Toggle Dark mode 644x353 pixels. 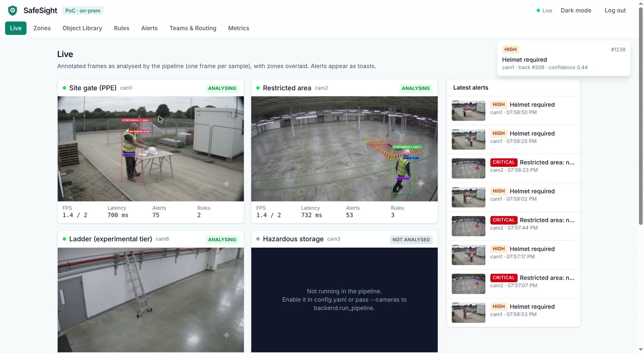(x=576, y=10)
